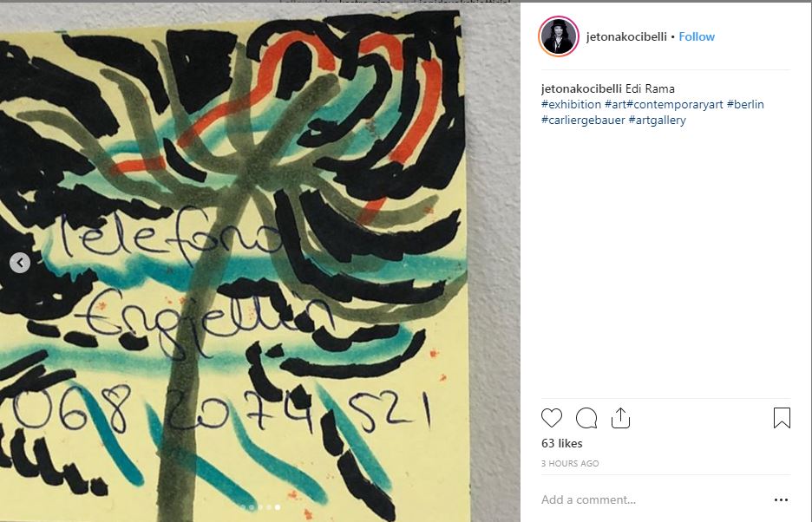Jump to the last carousel dot indicator
Viewport: 812px width, 522px height.
pos(278,507)
